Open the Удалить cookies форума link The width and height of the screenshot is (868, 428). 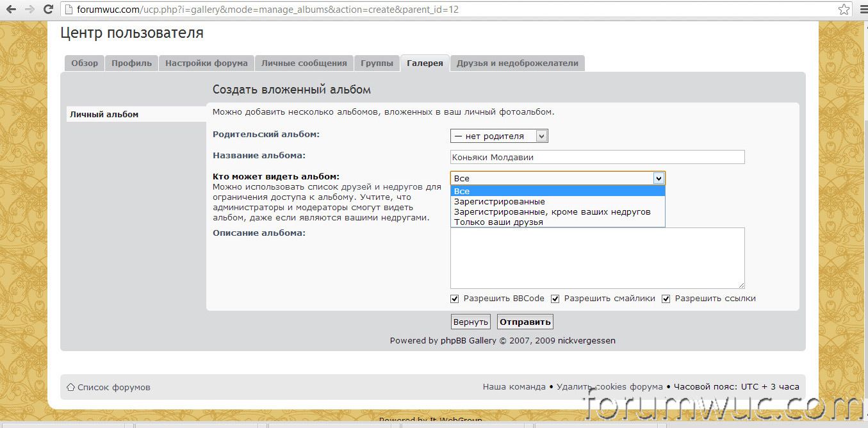609,387
